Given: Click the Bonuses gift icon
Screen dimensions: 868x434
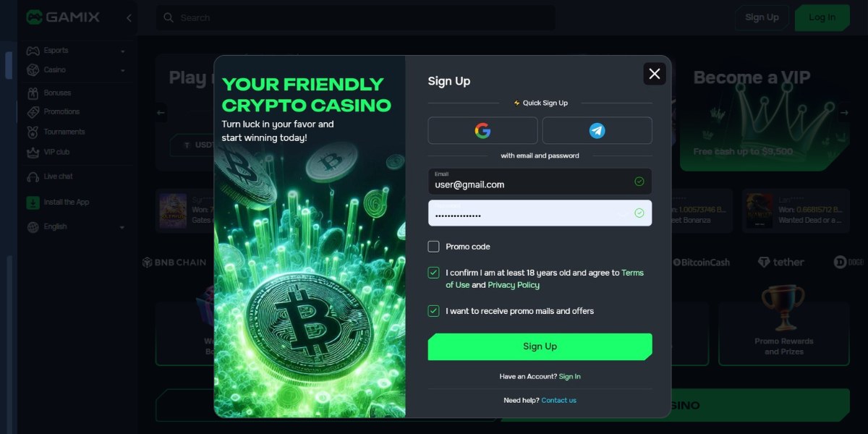Looking at the screenshot, I should [x=33, y=93].
